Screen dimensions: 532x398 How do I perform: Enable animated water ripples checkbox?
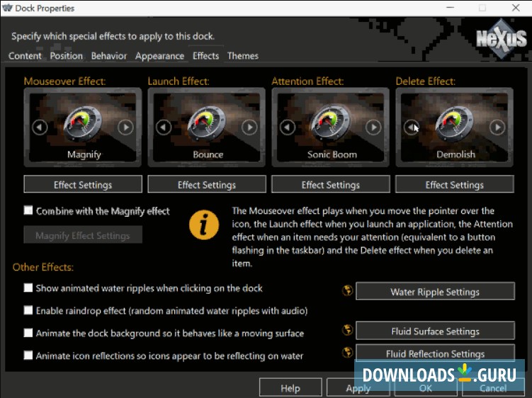point(28,288)
